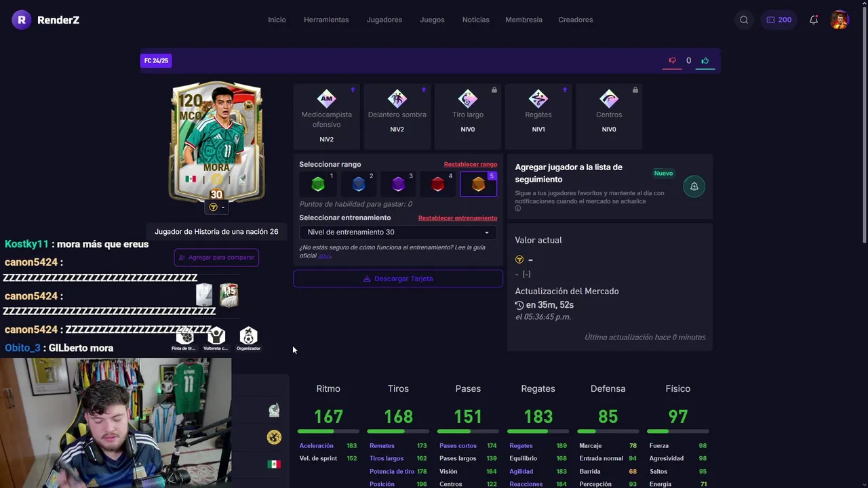Select the Delantero sombra skill icon

(397, 98)
